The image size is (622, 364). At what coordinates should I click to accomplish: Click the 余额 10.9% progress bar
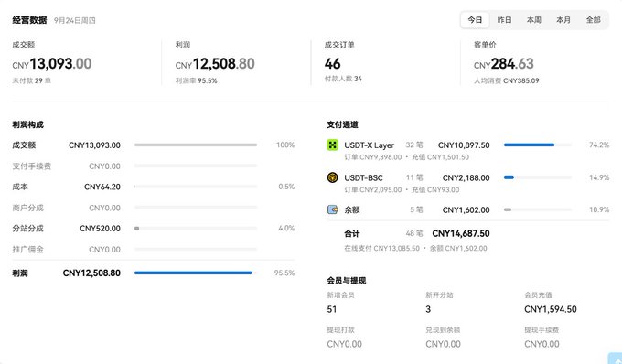[x=538, y=209]
